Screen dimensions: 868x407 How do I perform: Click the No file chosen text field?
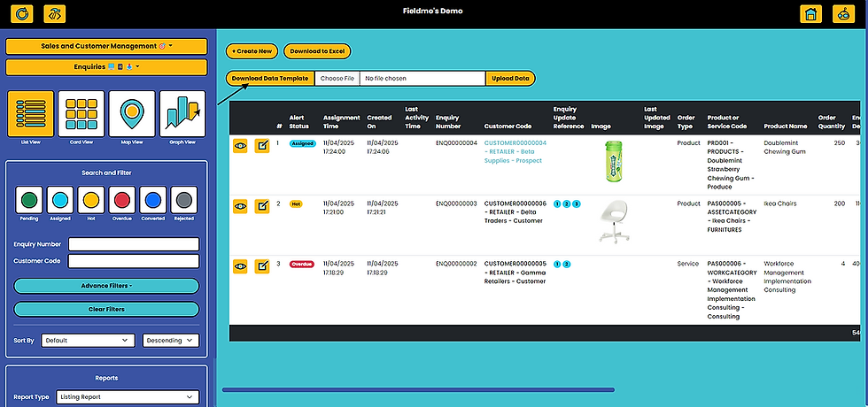click(422, 79)
